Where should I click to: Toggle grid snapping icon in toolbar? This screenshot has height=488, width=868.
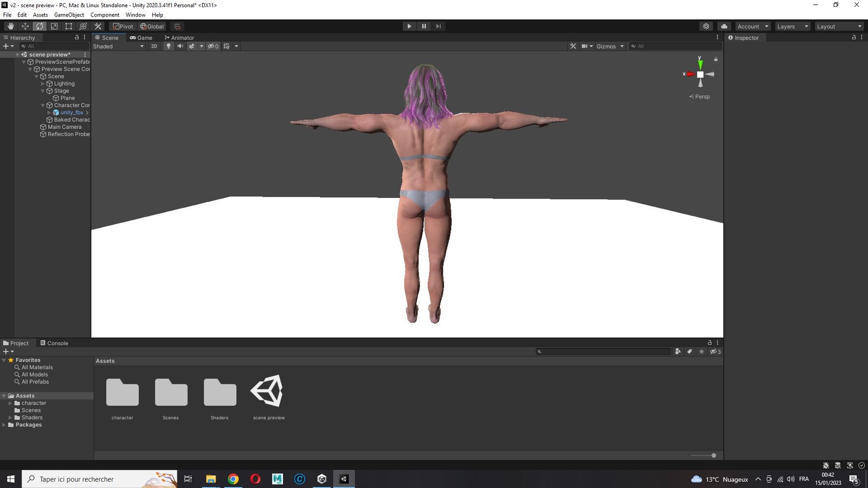point(177,26)
